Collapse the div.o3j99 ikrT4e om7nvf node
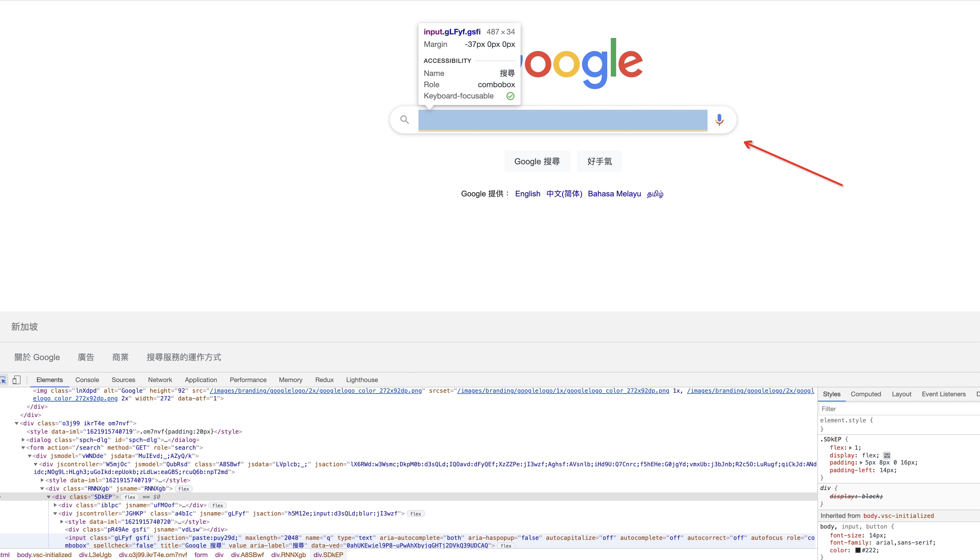Screen dimensions: 980x560 [17, 424]
